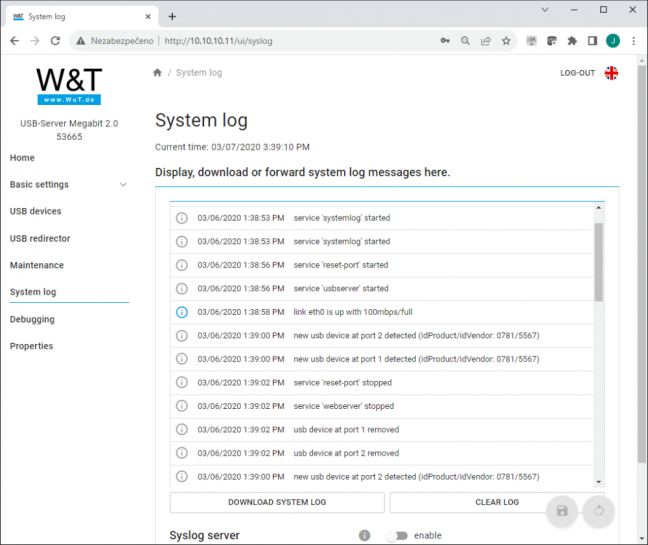Bookmark the page with the star icon
Screen dimensions: 648x545
point(506,40)
